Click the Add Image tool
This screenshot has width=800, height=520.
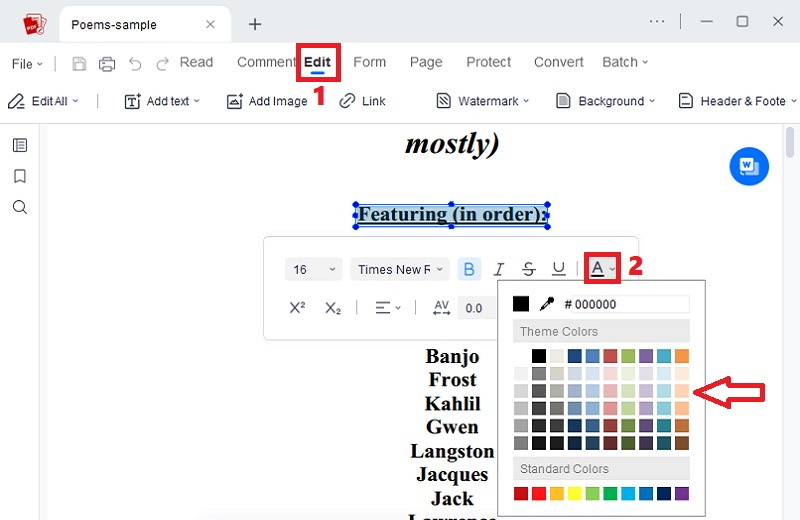click(x=267, y=101)
